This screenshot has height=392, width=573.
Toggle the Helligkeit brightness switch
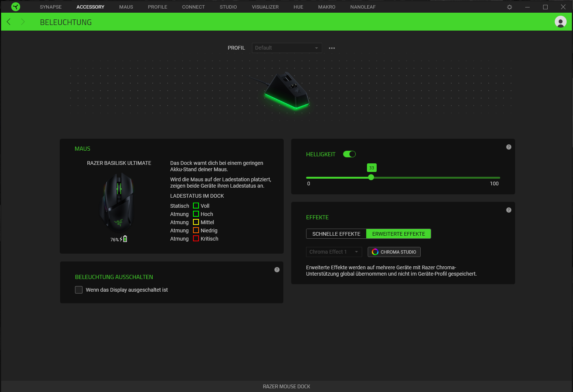coord(349,154)
